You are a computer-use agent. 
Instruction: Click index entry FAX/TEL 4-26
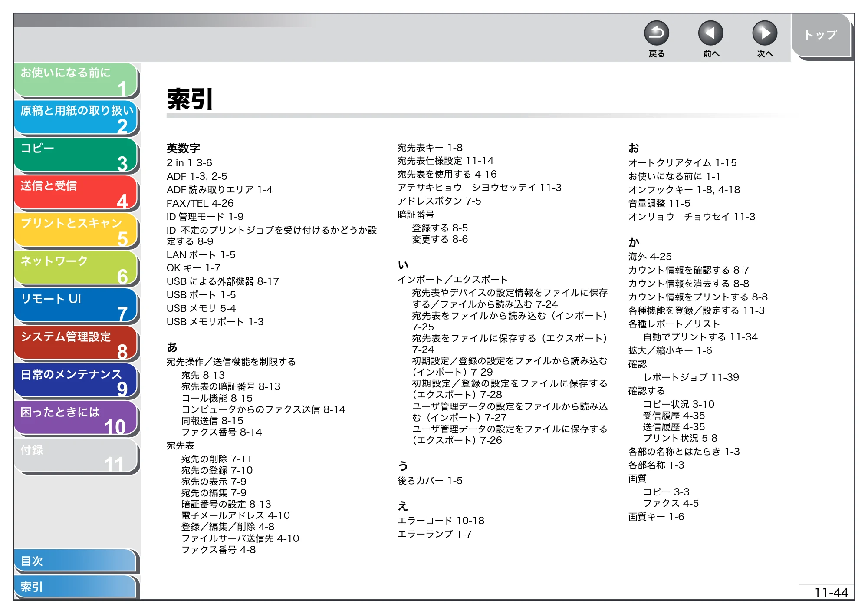point(200,203)
